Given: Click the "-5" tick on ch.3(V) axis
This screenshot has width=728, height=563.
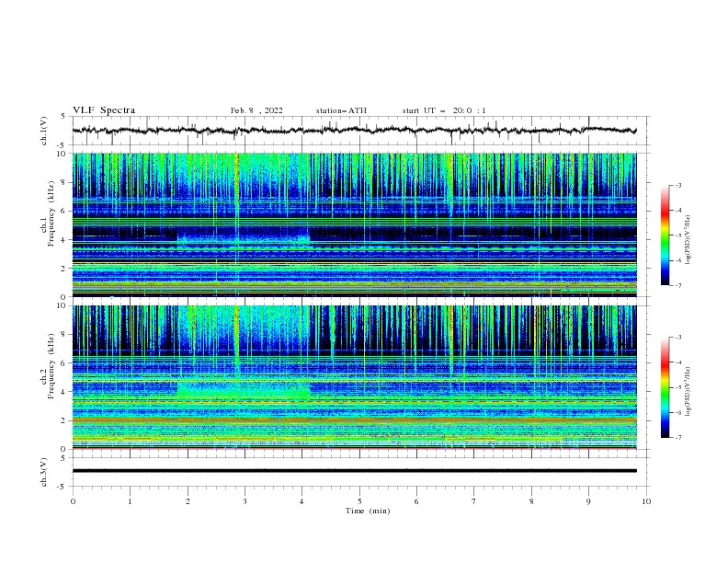Looking at the screenshot, I should pos(62,487).
